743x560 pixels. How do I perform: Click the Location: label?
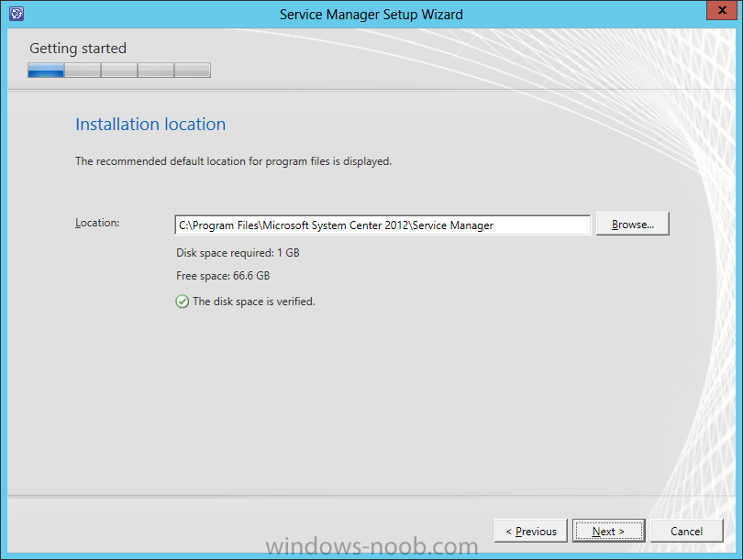coord(97,223)
